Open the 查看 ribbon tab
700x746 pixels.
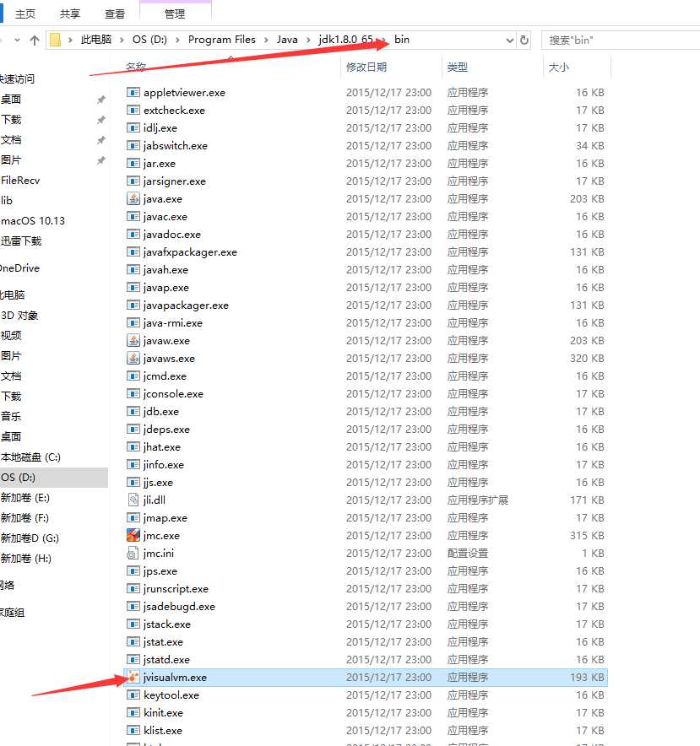(x=115, y=14)
